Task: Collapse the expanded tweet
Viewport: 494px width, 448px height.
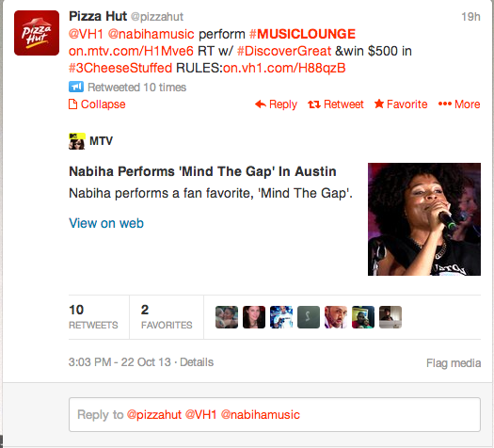Action: [x=97, y=104]
